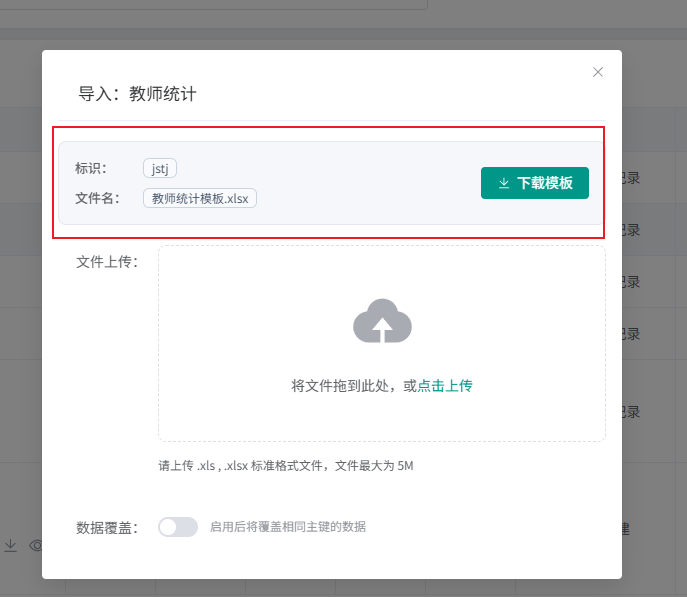Viewport: 687px width, 597px height.
Task: Click the 教师统计模板.xlsx file name tag
Action: tap(200, 198)
